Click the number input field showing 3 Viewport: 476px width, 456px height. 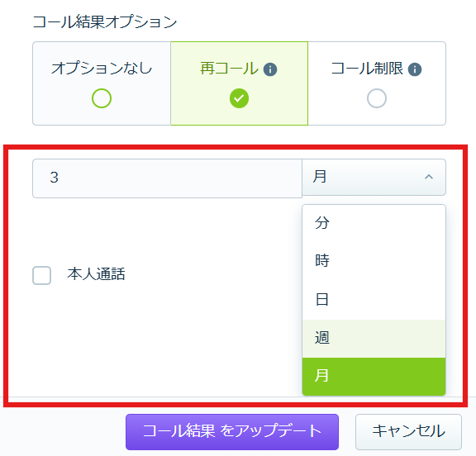[167, 178]
